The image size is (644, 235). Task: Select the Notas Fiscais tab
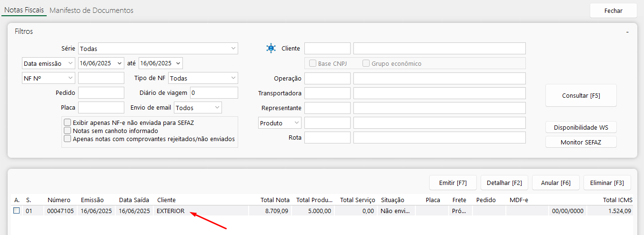point(24,10)
